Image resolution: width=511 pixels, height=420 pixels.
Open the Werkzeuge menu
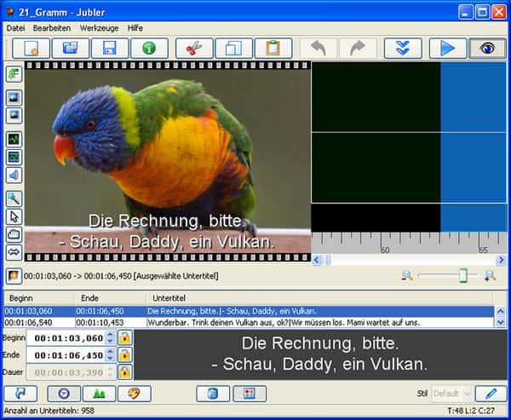99,28
